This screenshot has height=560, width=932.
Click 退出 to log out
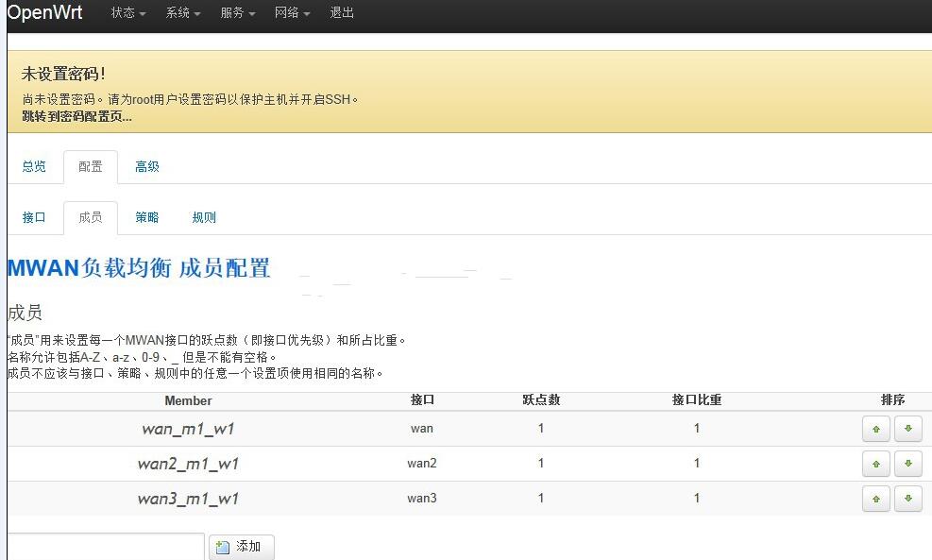(x=342, y=13)
